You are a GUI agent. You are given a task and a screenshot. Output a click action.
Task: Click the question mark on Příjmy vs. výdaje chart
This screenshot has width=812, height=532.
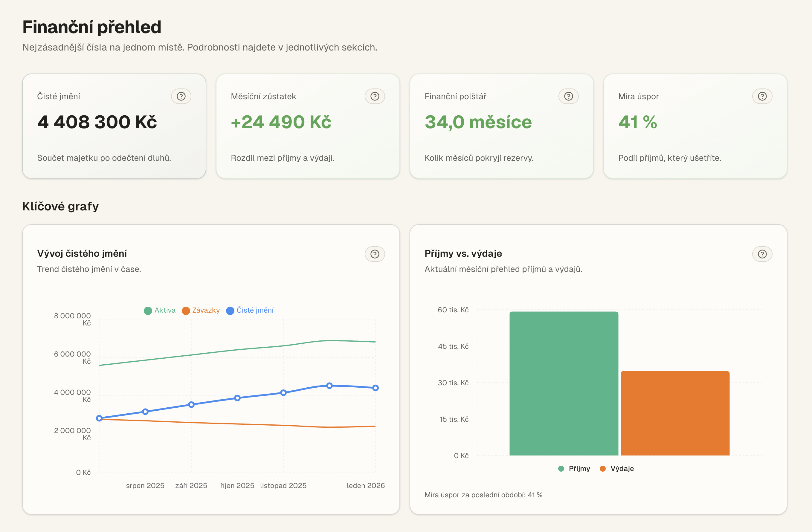(762, 254)
